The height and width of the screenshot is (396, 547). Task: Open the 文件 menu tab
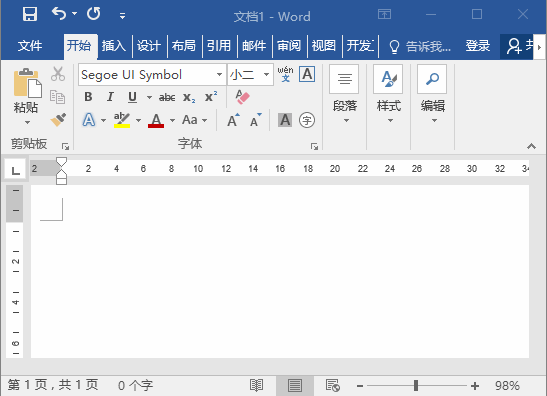coord(30,46)
